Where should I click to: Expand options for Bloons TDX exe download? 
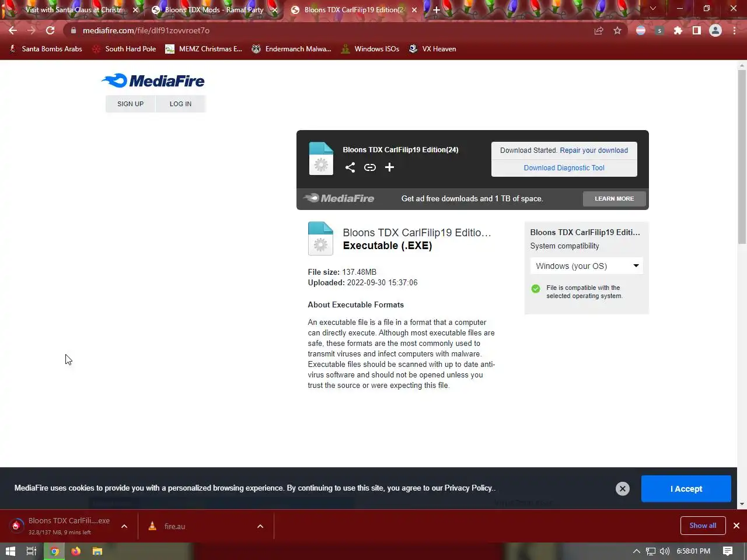coord(124,526)
